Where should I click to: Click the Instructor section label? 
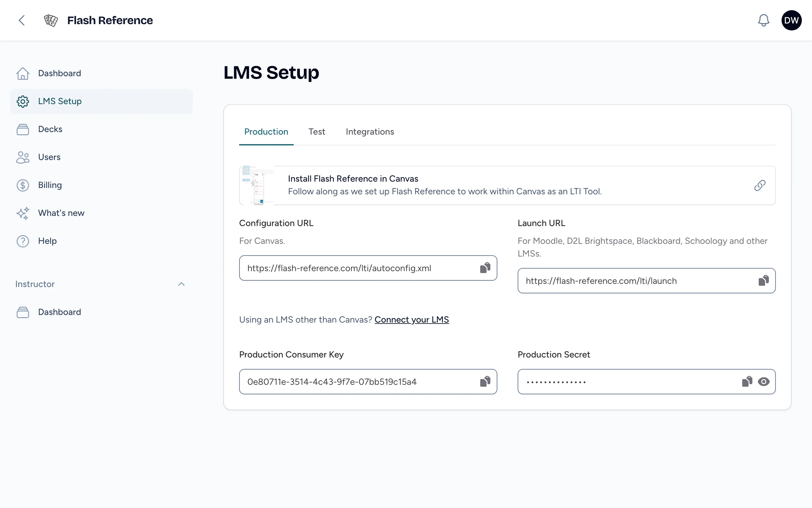[35, 284]
